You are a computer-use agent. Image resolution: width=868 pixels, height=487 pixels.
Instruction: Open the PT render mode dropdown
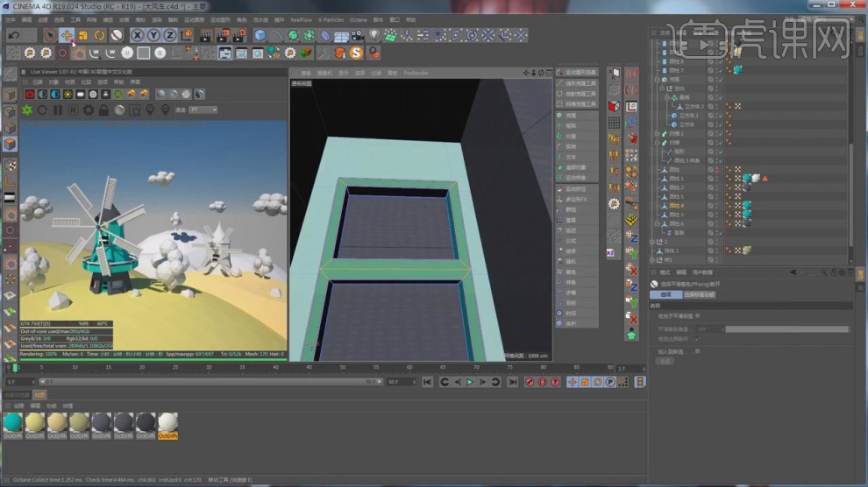[x=203, y=110]
